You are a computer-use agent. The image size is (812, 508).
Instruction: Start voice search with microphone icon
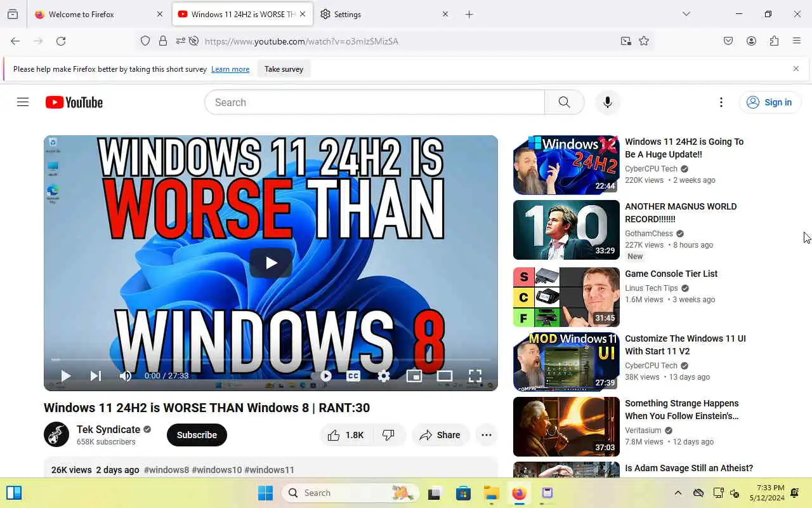[607, 102]
